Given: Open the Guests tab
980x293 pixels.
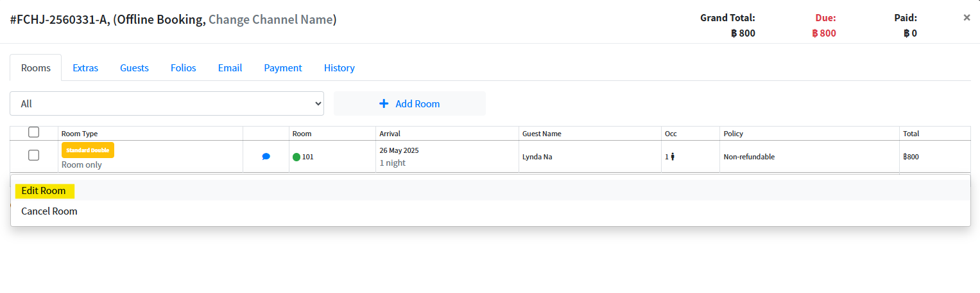Looking at the screenshot, I should pyautogui.click(x=134, y=67).
